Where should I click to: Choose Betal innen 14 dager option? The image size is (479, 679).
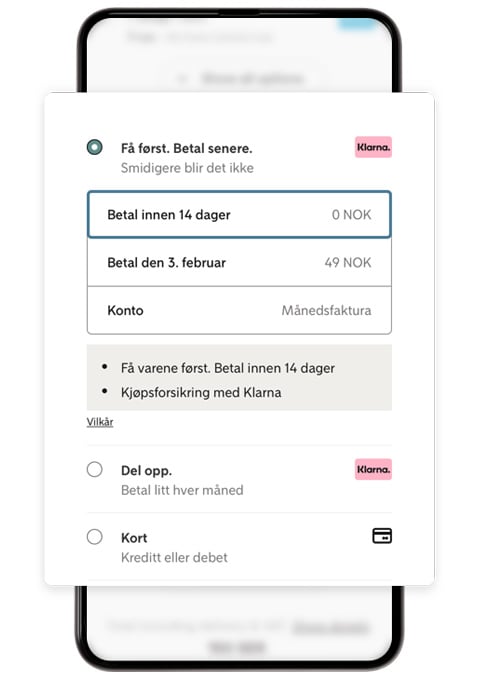point(239,215)
